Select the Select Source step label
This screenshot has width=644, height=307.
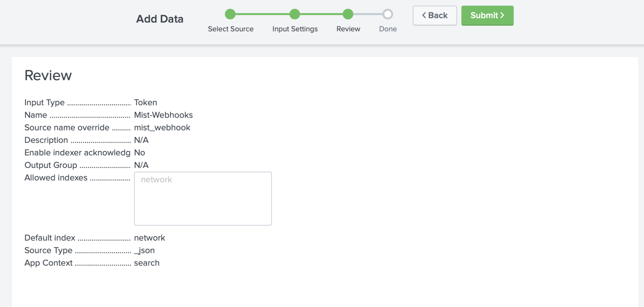tap(230, 29)
